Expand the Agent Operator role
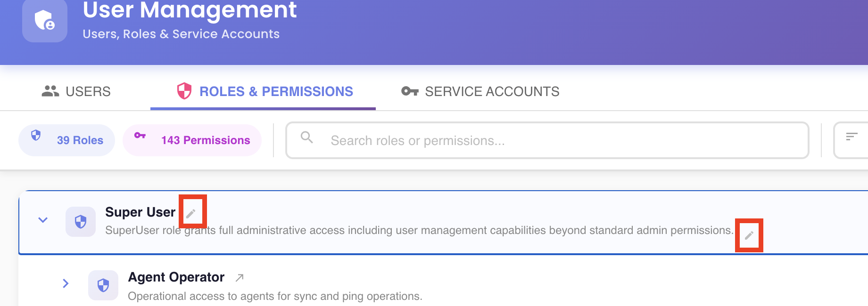 (x=66, y=283)
